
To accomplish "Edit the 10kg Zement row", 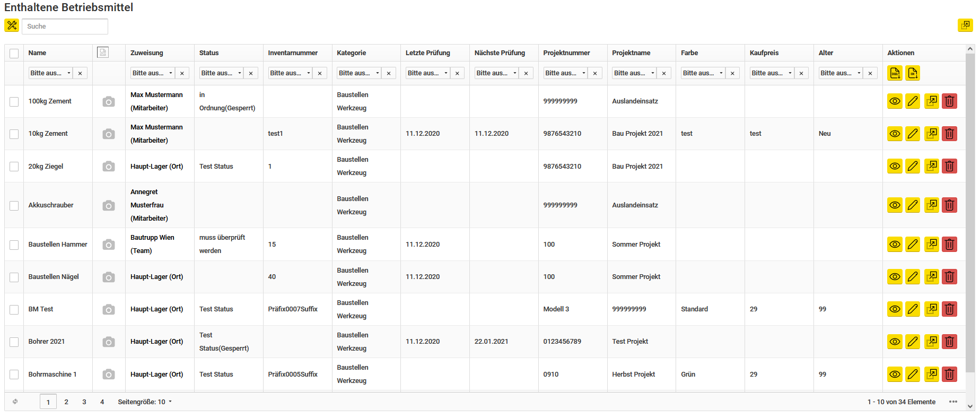I will [913, 134].
